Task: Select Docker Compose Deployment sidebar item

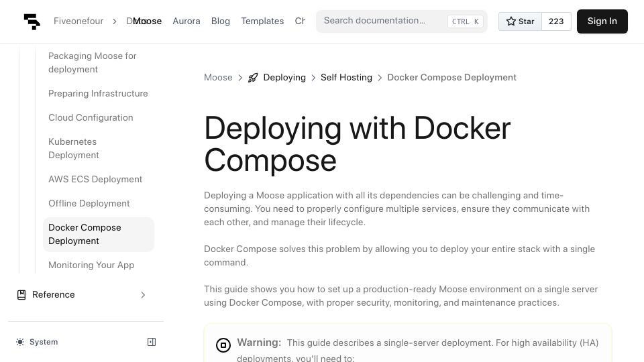Action: pyautogui.click(x=99, y=235)
